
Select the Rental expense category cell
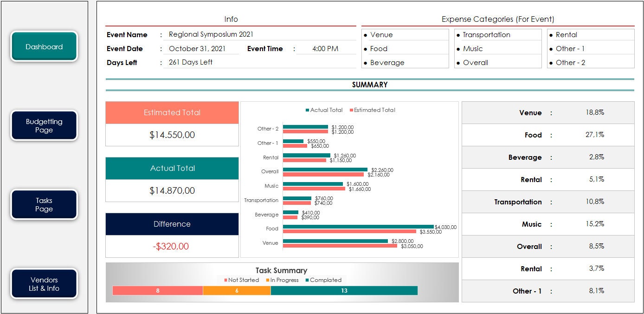[591, 35]
